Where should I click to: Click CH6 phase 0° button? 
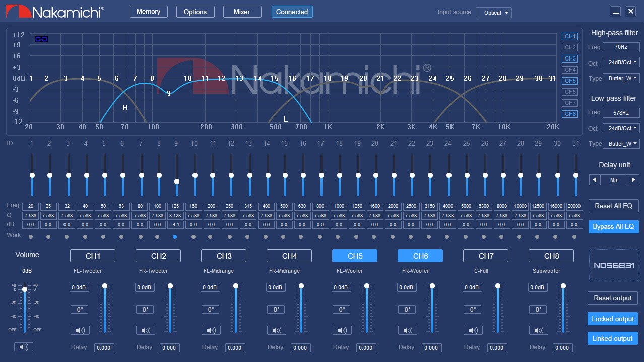pyautogui.click(x=407, y=309)
